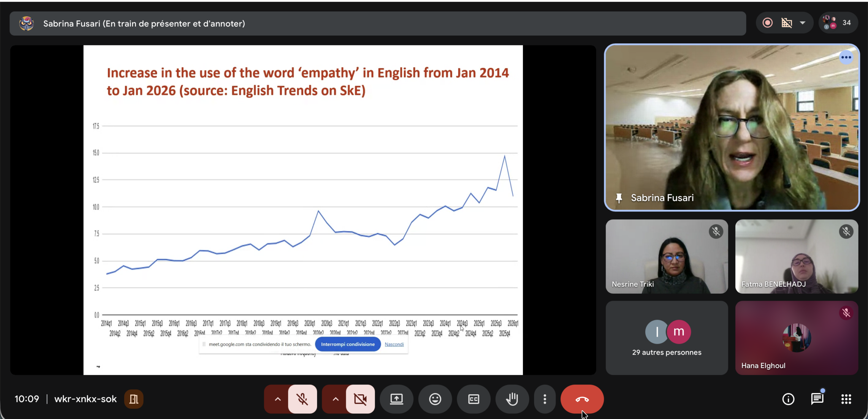Toggle closed captions on
Image resolution: width=868 pixels, height=419 pixels.
(473, 399)
